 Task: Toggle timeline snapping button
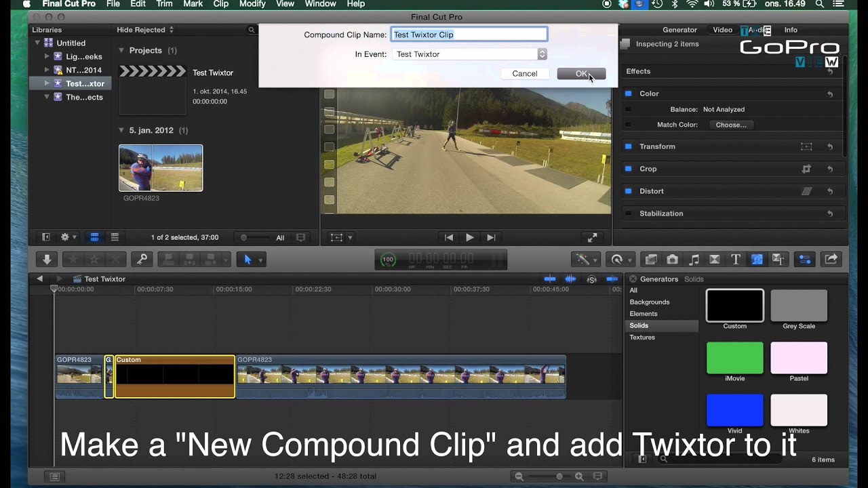point(612,279)
